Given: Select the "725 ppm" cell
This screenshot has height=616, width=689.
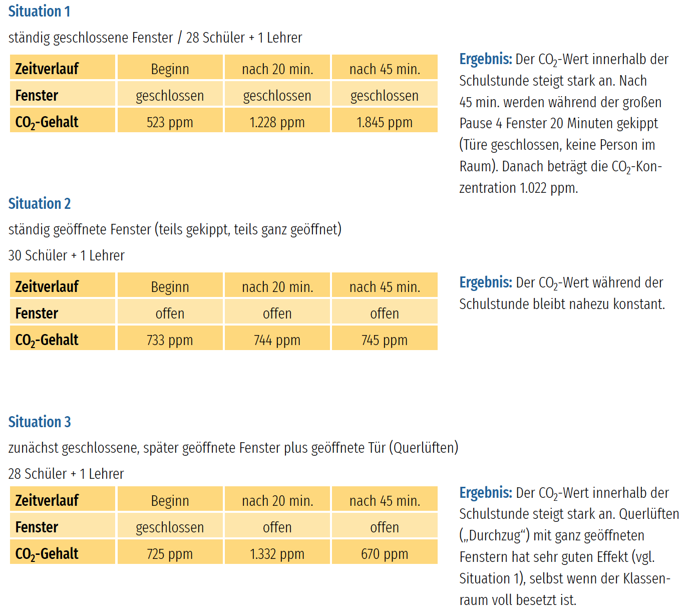Looking at the screenshot, I should pos(170,554).
